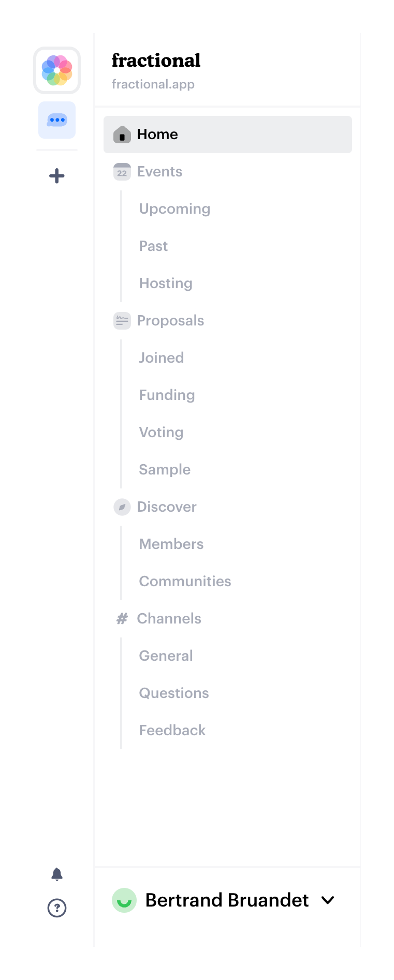Click the fractional community logo icon
The image size is (394, 980).
point(56,71)
